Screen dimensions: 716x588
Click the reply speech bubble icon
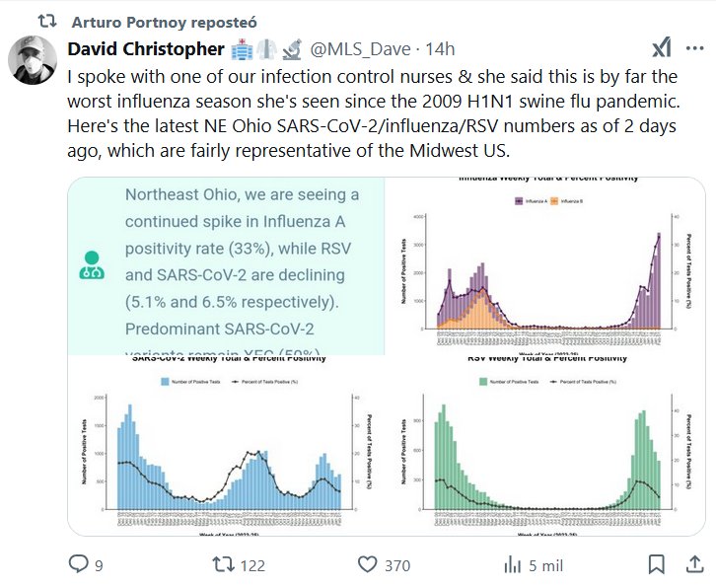pos(78,564)
